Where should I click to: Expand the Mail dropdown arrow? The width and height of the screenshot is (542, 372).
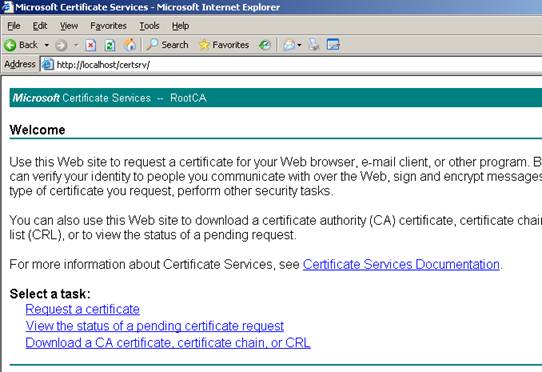point(299,45)
